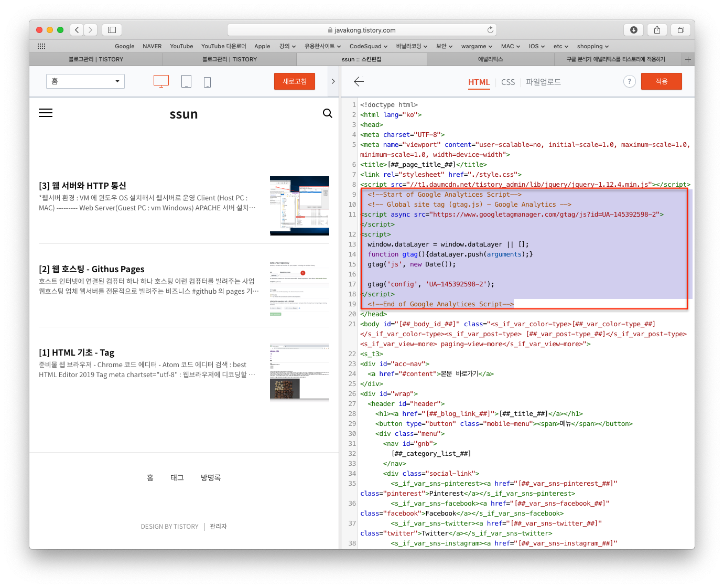
Task: Click footer 홈 link
Action: (x=150, y=478)
